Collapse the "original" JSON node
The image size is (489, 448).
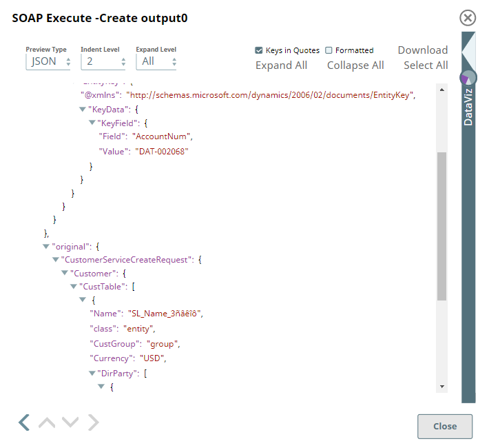[x=46, y=246]
